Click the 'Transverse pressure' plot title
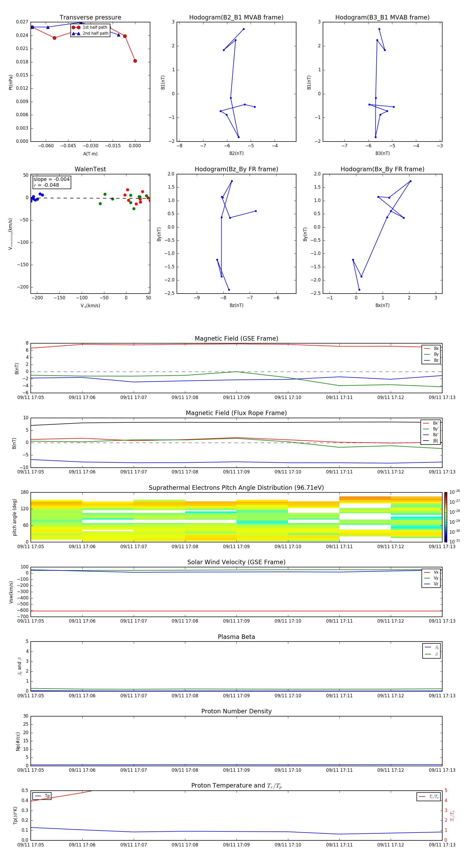Screen dimensions: 473x868 [90, 17]
